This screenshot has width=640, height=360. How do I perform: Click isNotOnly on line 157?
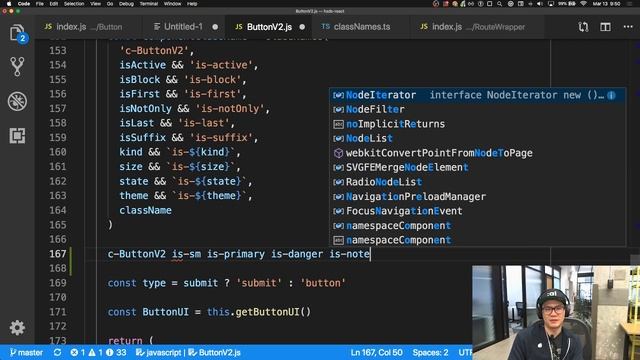click(145, 109)
